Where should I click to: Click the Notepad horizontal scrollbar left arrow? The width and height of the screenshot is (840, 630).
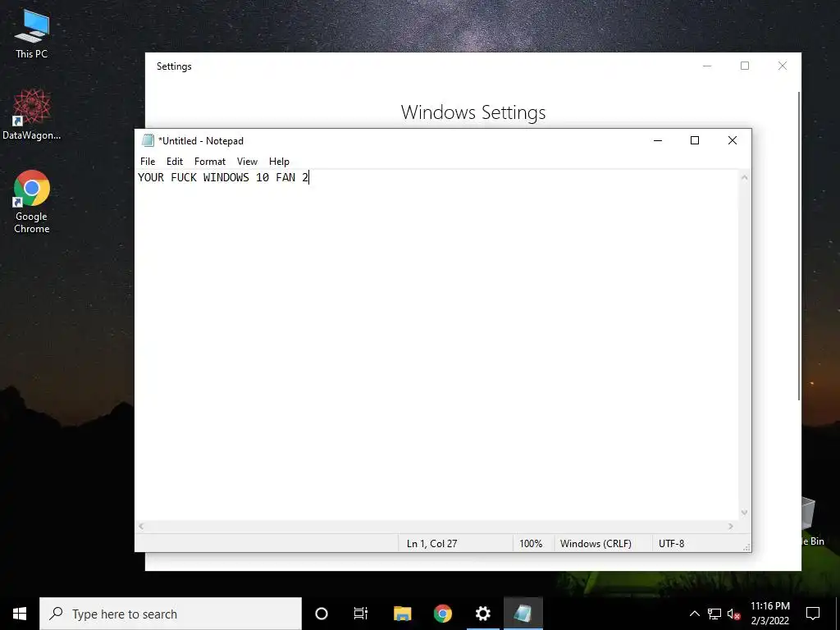click(141, 527)
